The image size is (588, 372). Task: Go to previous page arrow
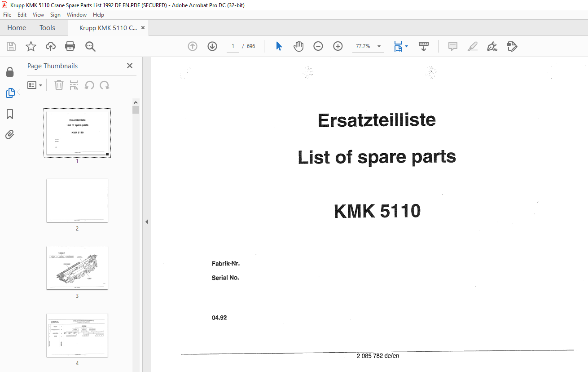tap(193, 46)
